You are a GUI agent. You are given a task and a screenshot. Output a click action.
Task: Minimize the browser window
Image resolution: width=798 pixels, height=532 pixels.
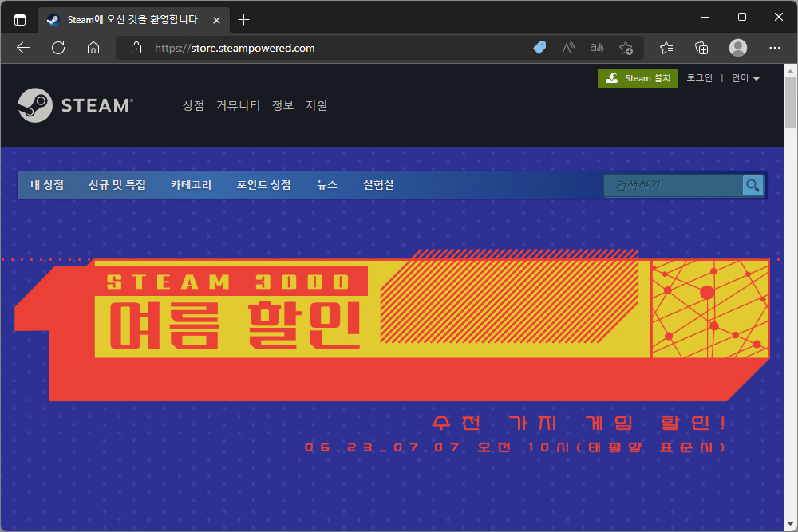(705, 17)
